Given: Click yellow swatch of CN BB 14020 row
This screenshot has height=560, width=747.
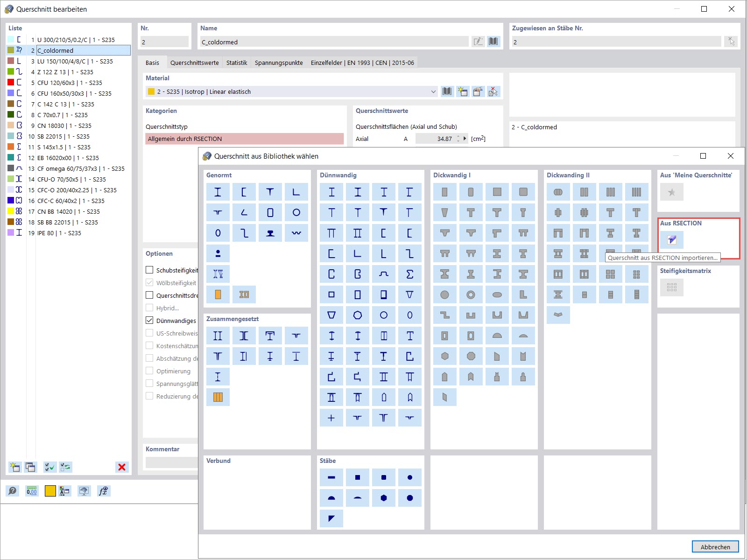Looking at the screenshot, I should 11,211.
